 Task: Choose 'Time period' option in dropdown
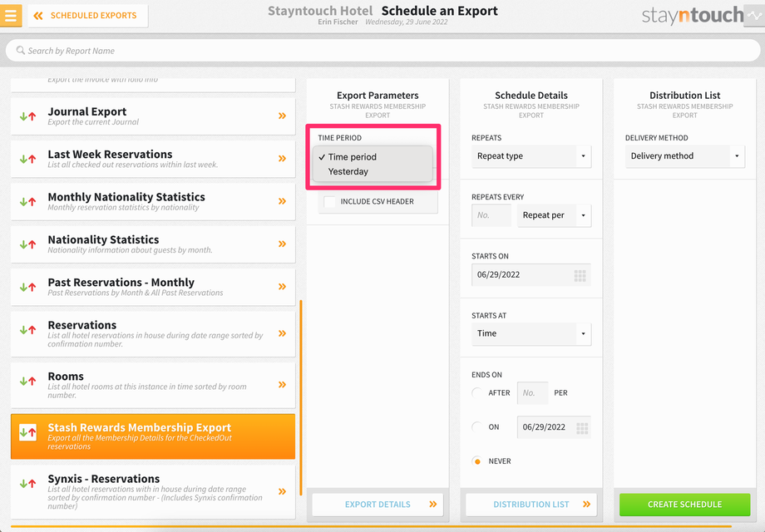[x=353, y=157]
